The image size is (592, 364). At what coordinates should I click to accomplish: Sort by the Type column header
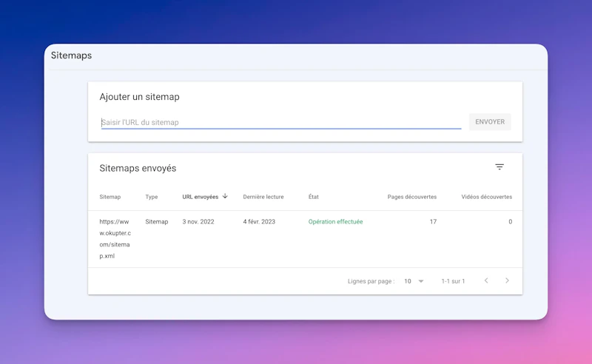[152, 197]
